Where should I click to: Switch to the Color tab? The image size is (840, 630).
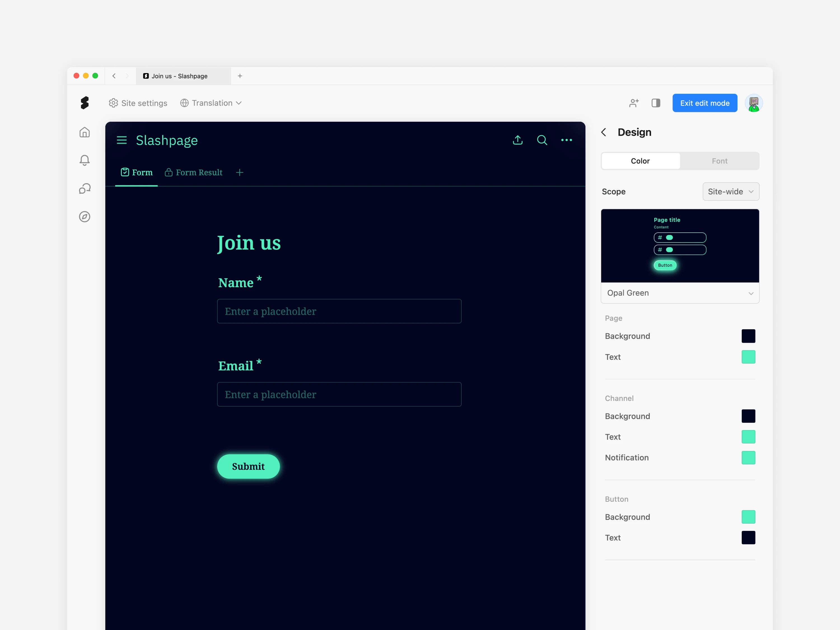640,161
